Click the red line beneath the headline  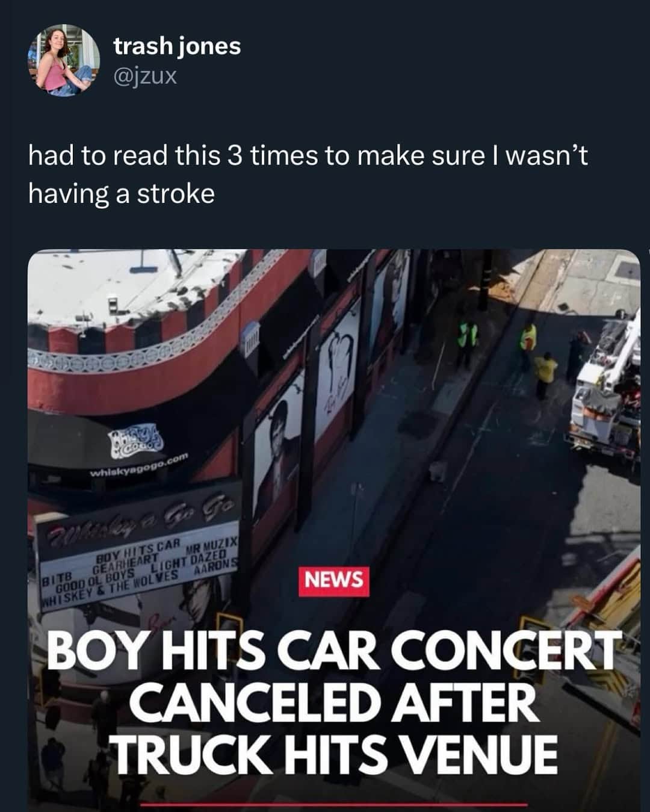pyautogui.click(x=335, y=804)
